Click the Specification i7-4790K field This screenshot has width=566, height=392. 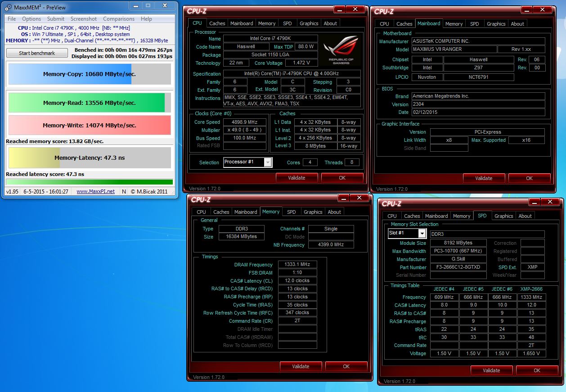click(x=292, y=74)
